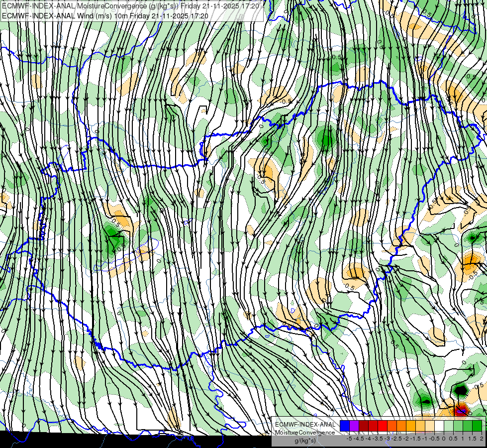
Task: Click the legend's ECMWF-INDEX-ANAL label
Action: coord(305,425)
